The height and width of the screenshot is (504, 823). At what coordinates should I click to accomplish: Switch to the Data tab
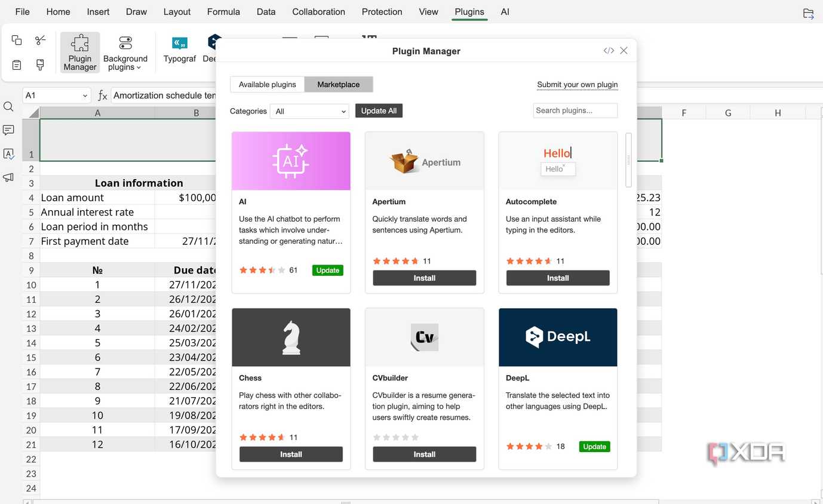(x=266, y=12)
